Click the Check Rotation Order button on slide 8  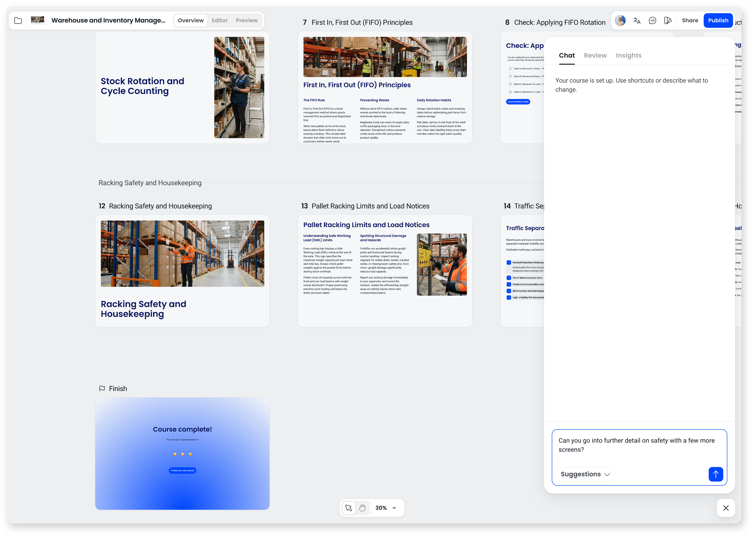pyautogui.click(x=518, y=102)
